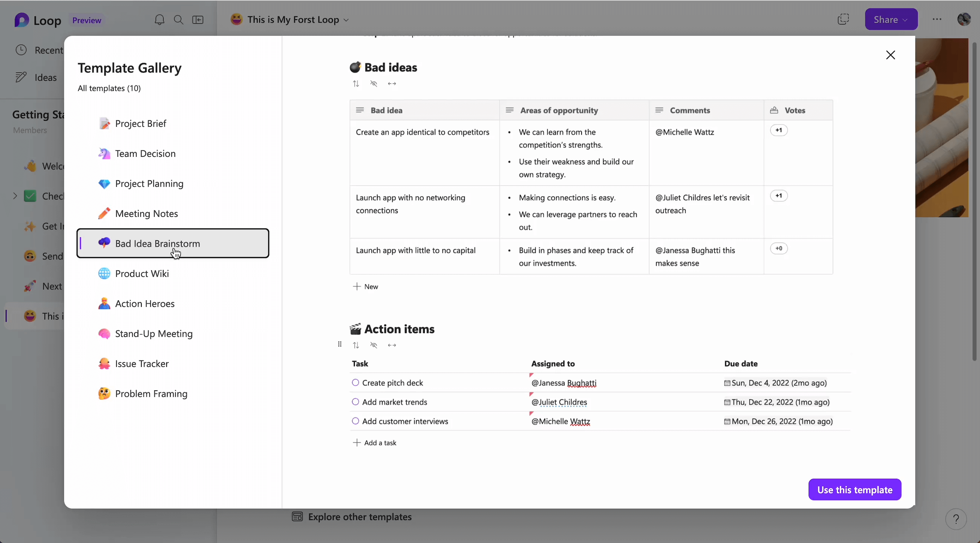The height and width of the screenshot is (543, 980).
Task: Open Explore other templates
Action: tap(360, 517)
